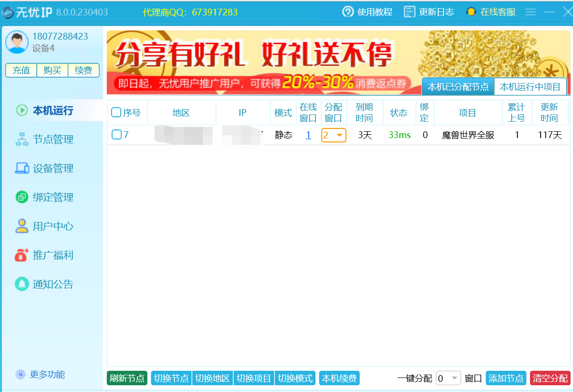
Task: Click the 无忧IP app logo icon
Action: point(8,13)
